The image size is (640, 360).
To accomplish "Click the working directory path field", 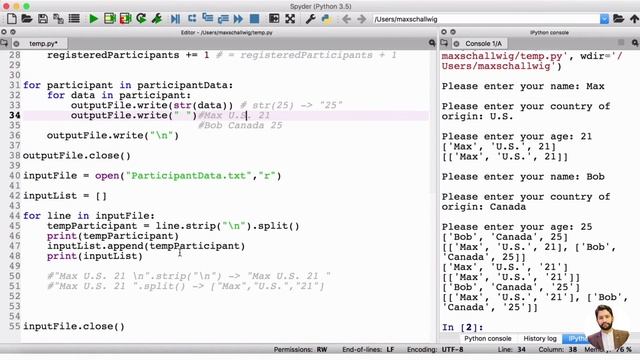I will (486, 19).
